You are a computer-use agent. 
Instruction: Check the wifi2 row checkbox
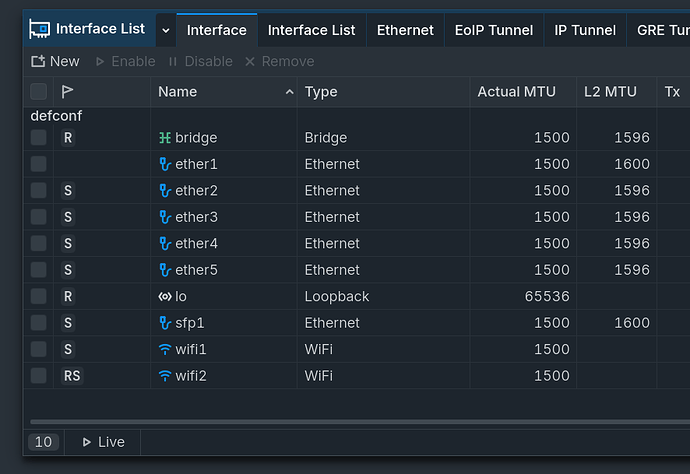[39, 376]
